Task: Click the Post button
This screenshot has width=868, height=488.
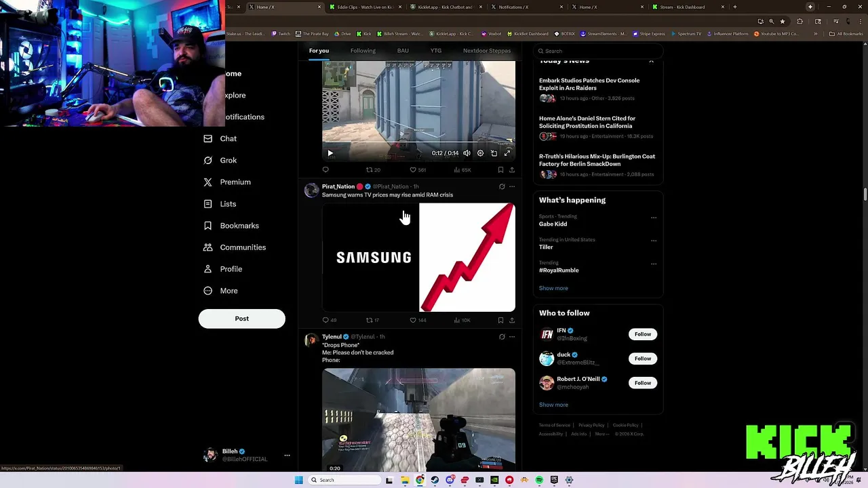Action: tap(241, 319)
